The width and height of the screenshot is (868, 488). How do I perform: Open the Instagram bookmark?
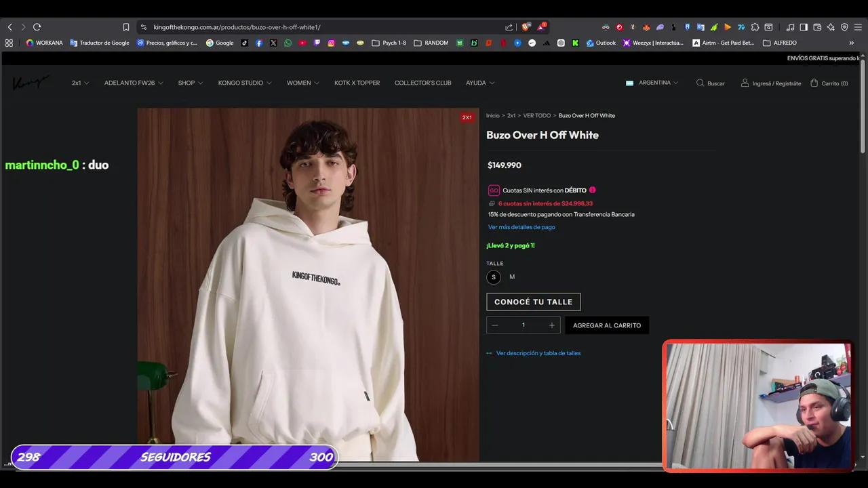point(332,43)
